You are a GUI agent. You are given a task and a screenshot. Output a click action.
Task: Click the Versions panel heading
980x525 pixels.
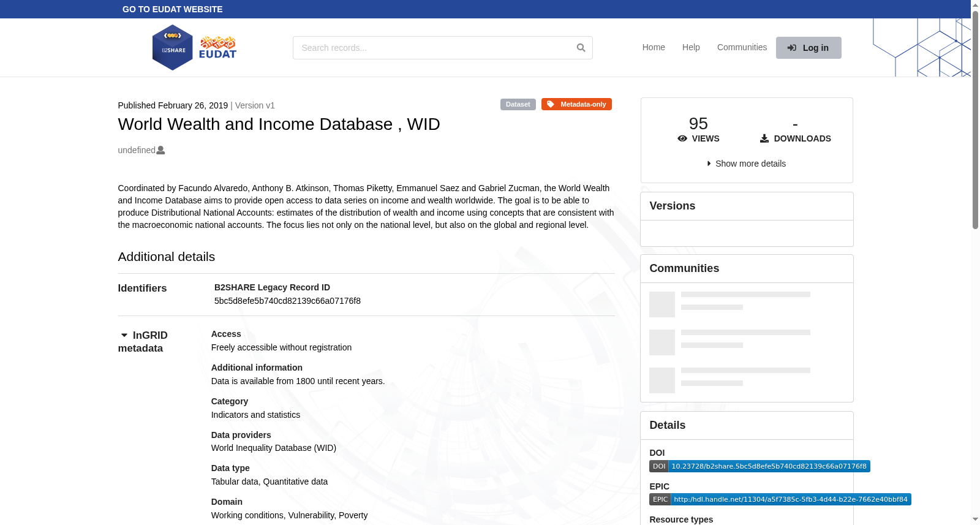pos(673,206)
